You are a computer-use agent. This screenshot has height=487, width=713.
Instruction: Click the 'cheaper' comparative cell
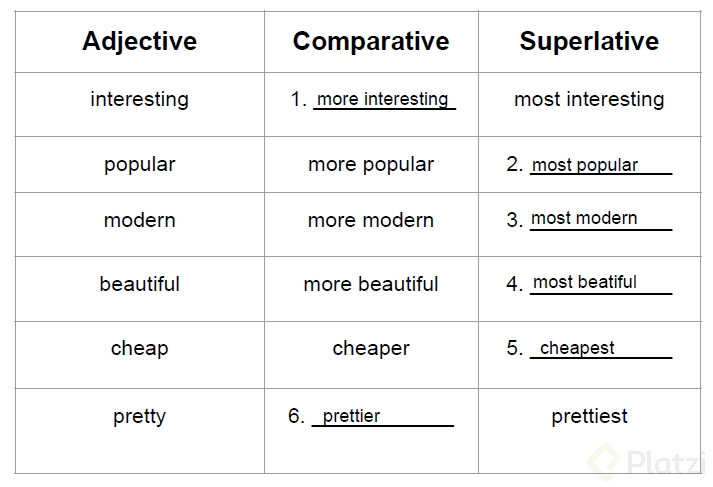click(371, 348)
